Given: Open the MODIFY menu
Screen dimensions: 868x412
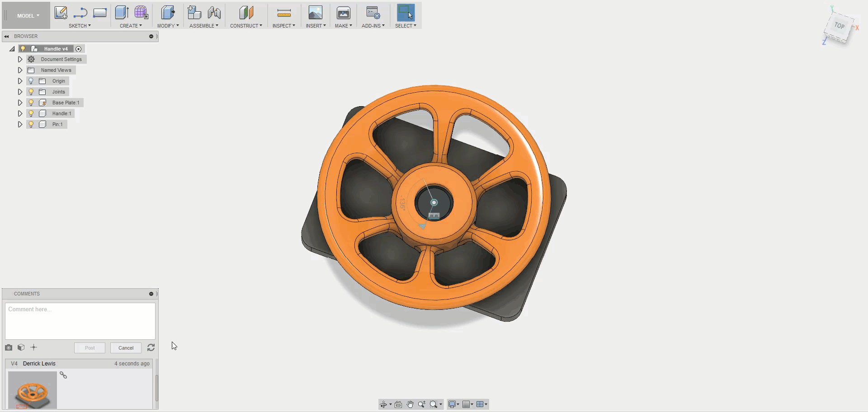Looking at the screenshot, I should click(x=168, y=26).
